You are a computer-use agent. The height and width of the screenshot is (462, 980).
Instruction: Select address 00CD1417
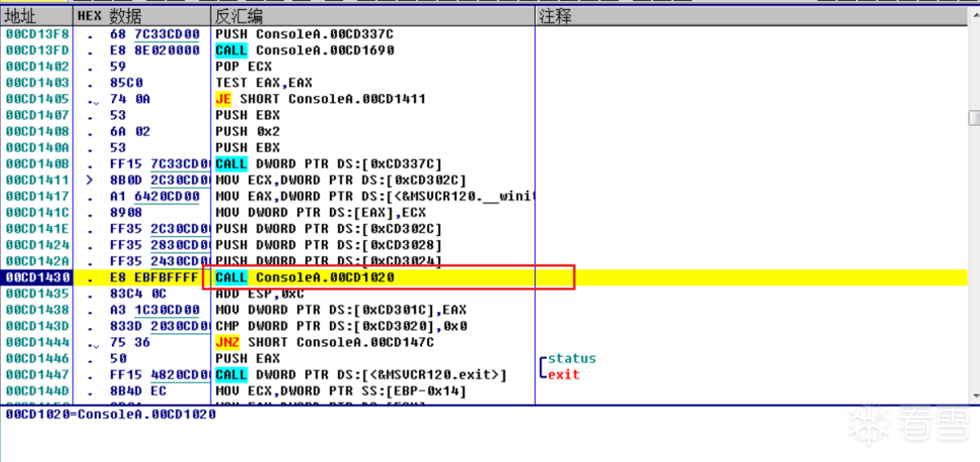point(38,196)
